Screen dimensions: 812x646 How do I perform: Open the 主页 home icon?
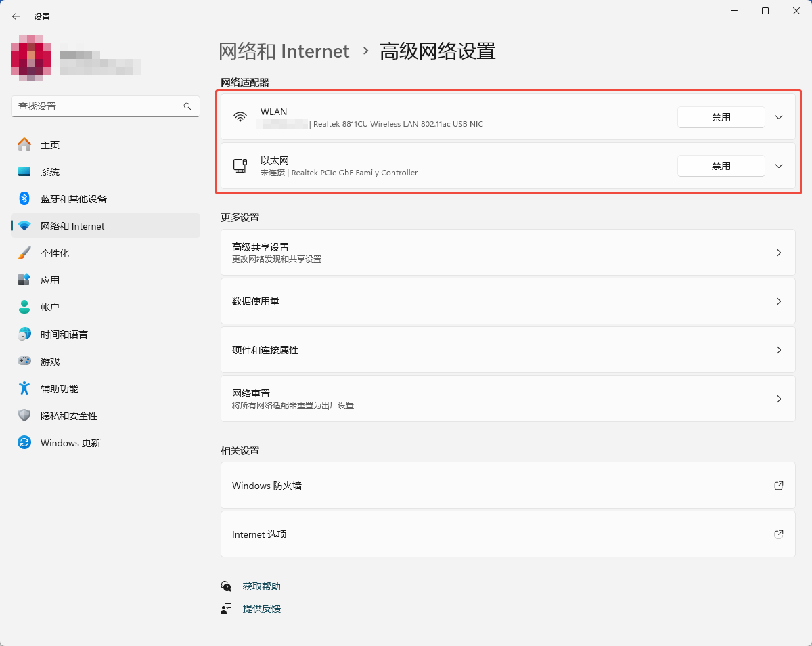(24, 145)
